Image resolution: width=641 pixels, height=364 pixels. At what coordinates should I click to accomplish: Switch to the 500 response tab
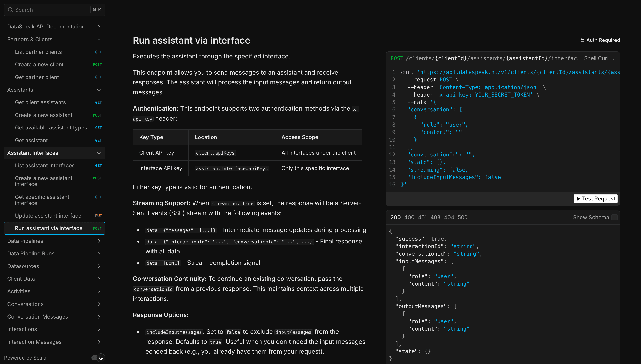462,217
